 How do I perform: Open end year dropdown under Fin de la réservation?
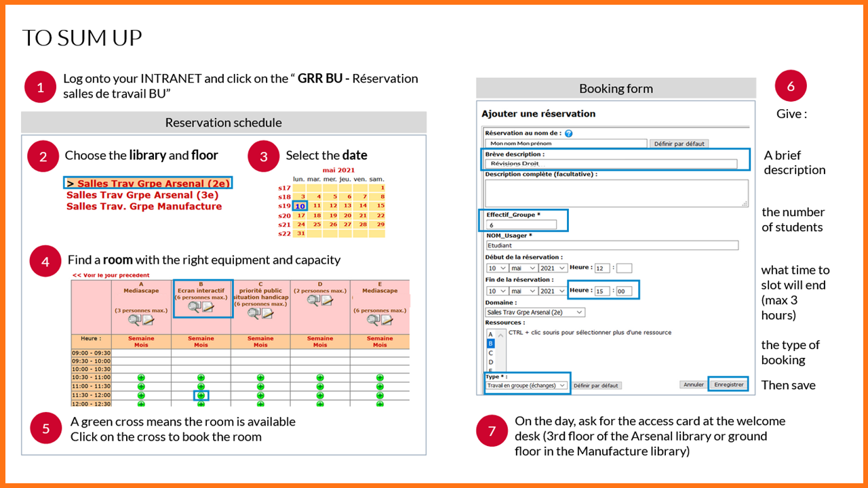(x=553, y=291)
